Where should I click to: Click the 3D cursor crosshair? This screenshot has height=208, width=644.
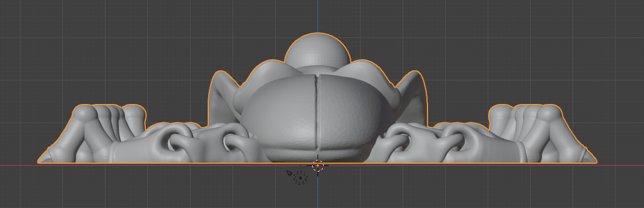(x=318, y=165)
